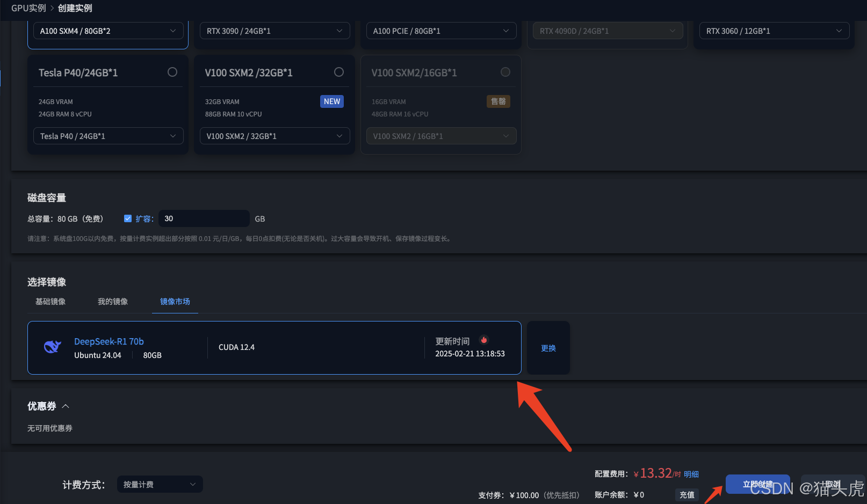The width and height of the screenshot is (867, 504).
Task: Click the 88GB RAM 10 vCPU spec text
Action: pyautogui.click(x=234, y=114)
